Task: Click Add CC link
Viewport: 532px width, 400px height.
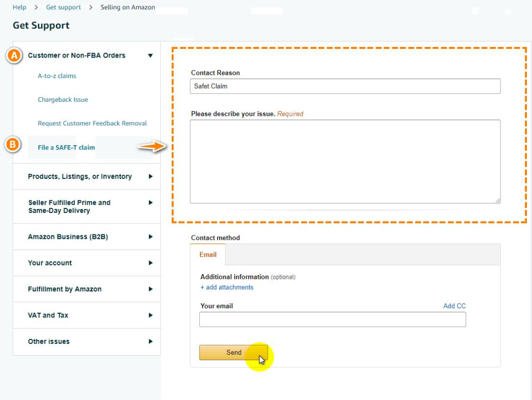Action: [455, 306]
